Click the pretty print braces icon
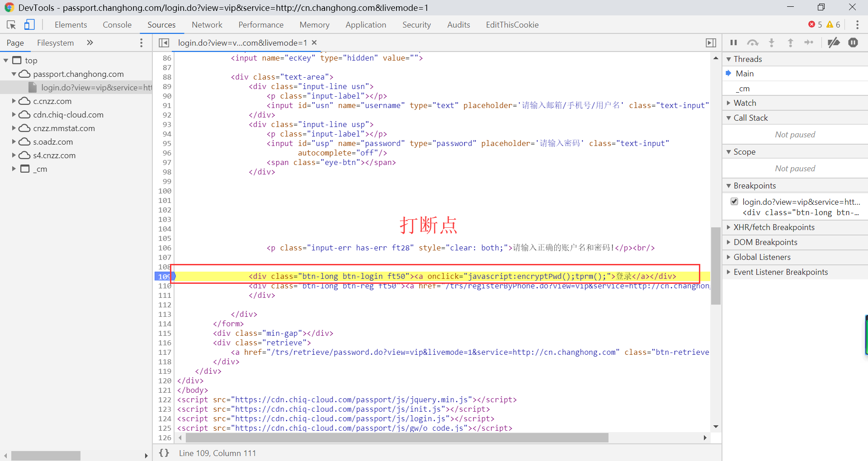868x461 pixels. tap(164, 453)
